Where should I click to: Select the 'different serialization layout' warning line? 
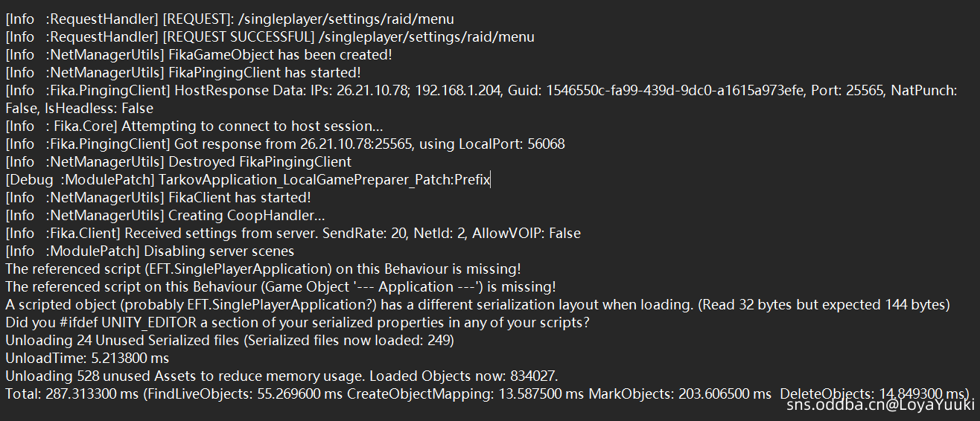477,305
